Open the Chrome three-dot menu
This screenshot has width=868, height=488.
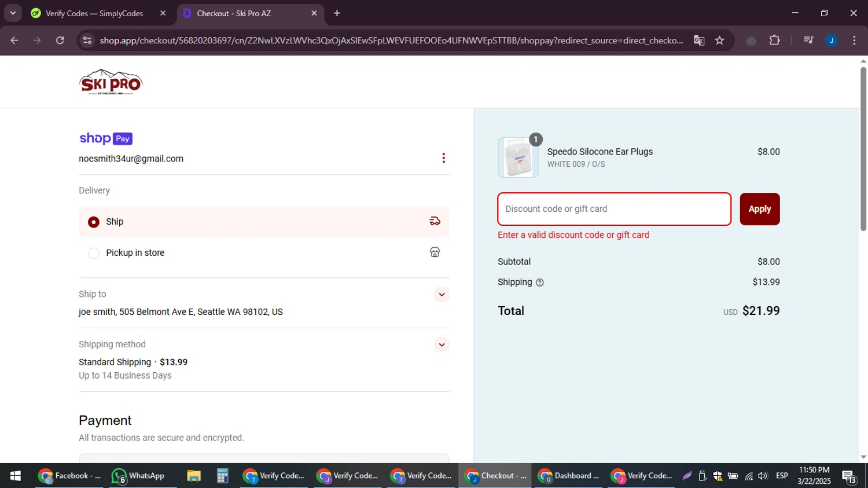[854, 41]
